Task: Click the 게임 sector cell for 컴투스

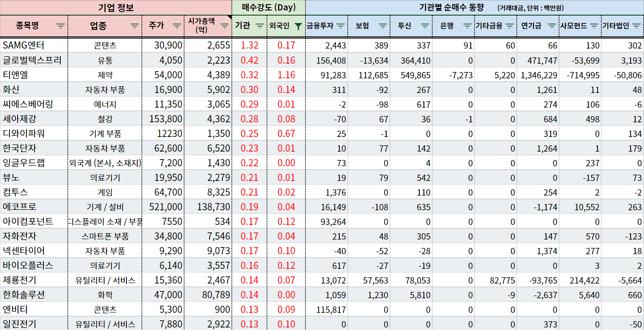Action: (105, 192)
